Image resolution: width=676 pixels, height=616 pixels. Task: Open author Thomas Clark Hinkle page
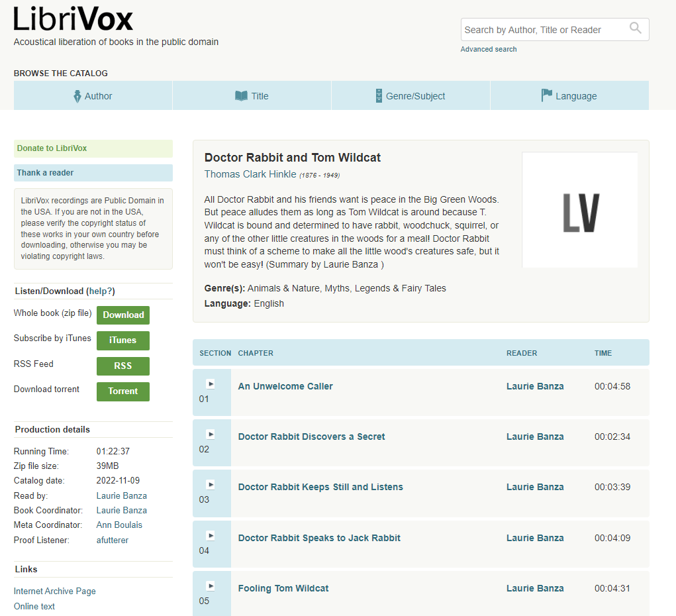[x=250, y=174]
